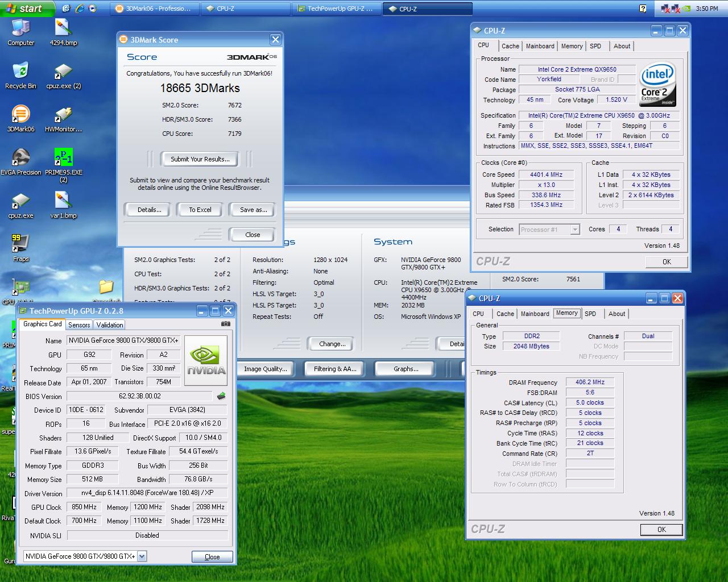
Task: Click the taskbar clock showing 3:50 PM
Action: (x=707, y=9)
